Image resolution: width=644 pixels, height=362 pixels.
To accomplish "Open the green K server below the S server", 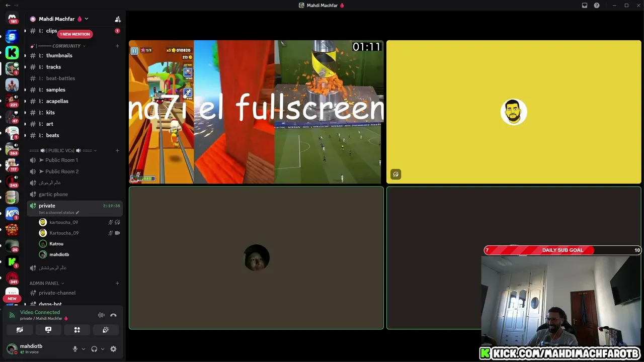I will point(12,53).
